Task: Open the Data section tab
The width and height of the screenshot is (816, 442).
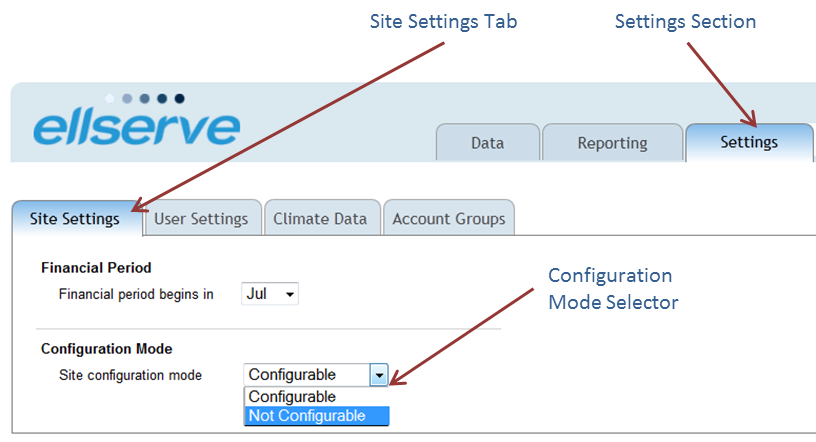Action: (487, 143)
